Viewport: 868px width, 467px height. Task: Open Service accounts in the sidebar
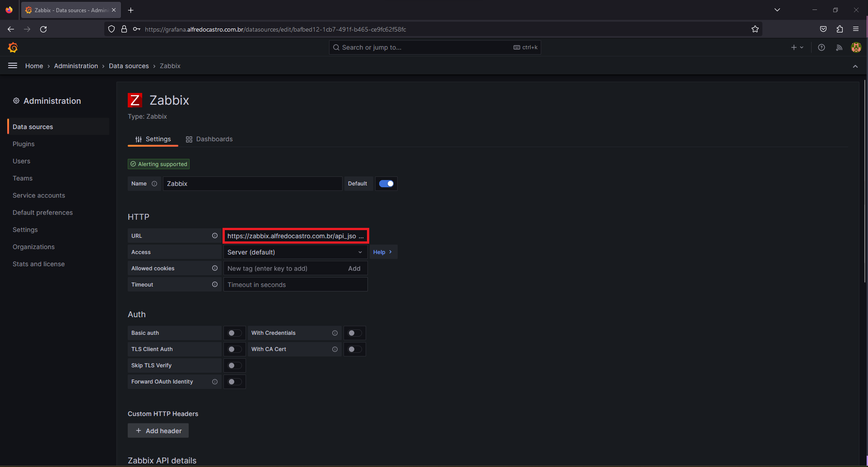tap(39, 195)
